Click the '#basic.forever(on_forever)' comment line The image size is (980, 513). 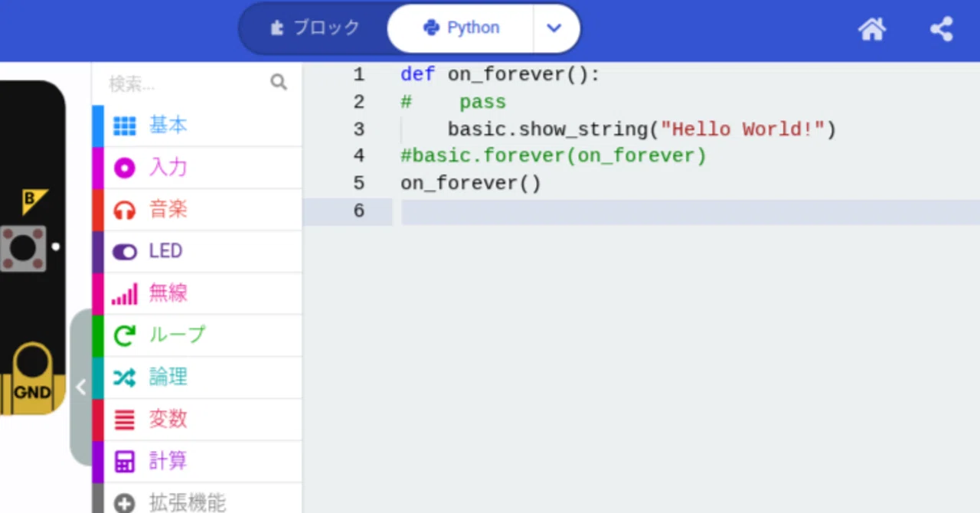pyautogui.click(x=554, y=156)
